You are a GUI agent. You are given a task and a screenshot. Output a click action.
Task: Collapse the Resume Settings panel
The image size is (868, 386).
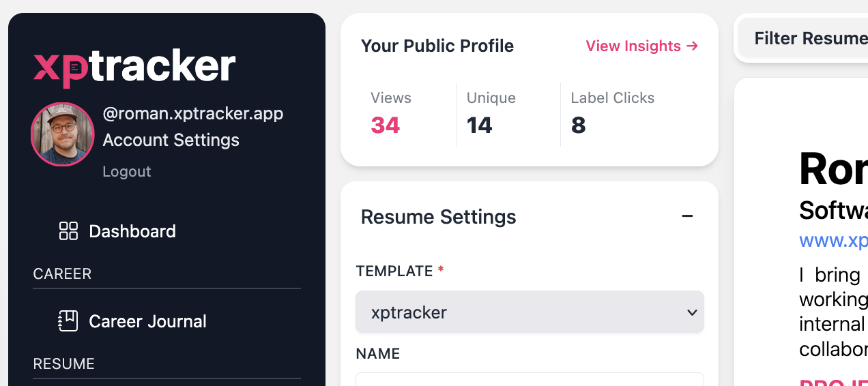(x=687, y=216)
